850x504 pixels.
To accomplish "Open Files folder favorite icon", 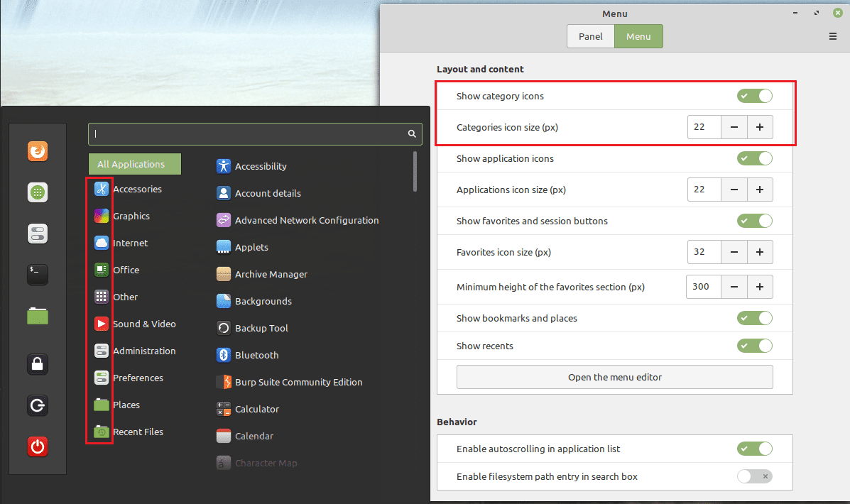I will 38,315.
